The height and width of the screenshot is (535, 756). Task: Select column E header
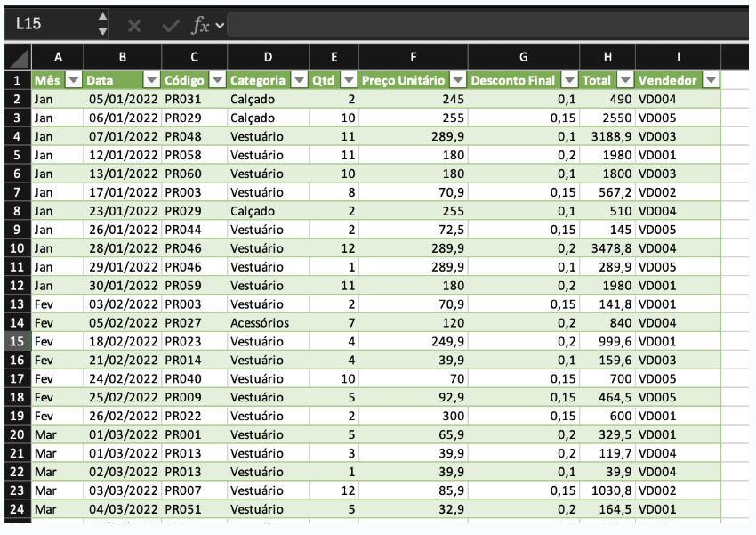[x=334, y=57]
